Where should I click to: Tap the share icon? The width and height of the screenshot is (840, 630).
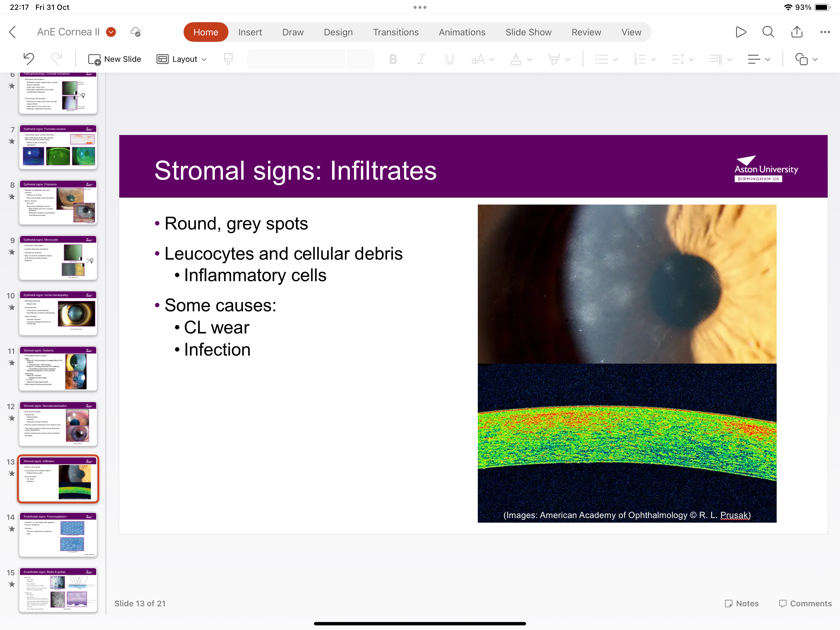pos(796,32)
